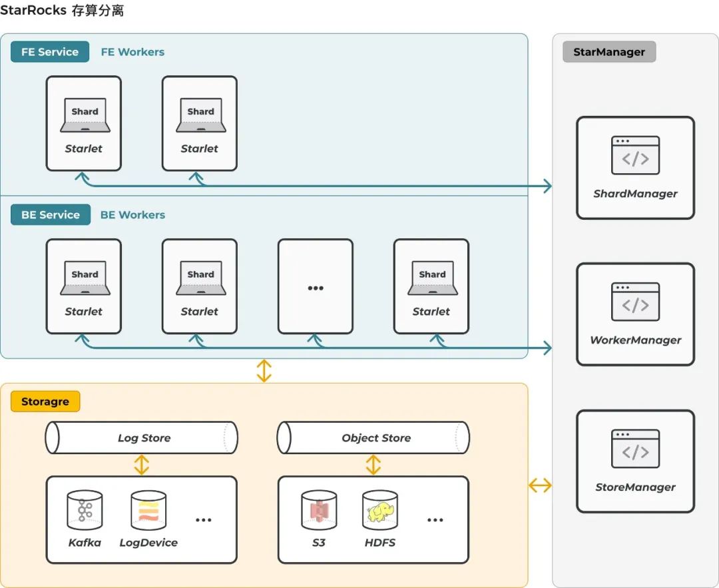Select the Object Store cylinder

(373, 438)
